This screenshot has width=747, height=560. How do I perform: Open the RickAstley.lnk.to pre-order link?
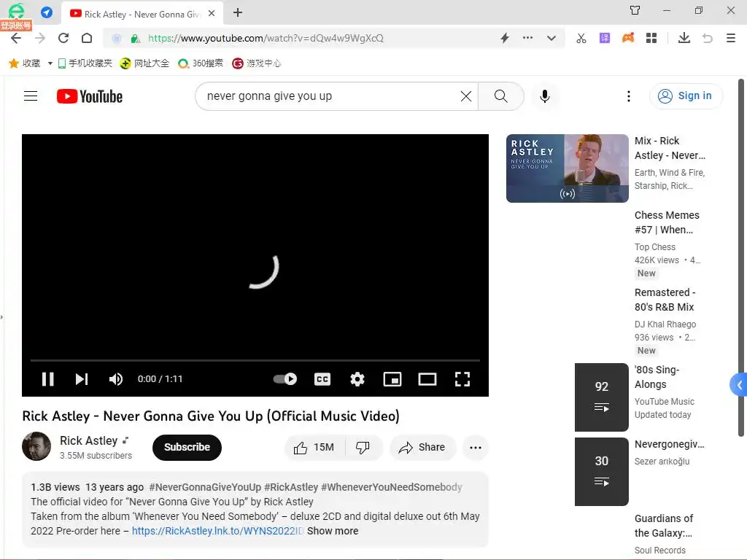coord(217,531)
